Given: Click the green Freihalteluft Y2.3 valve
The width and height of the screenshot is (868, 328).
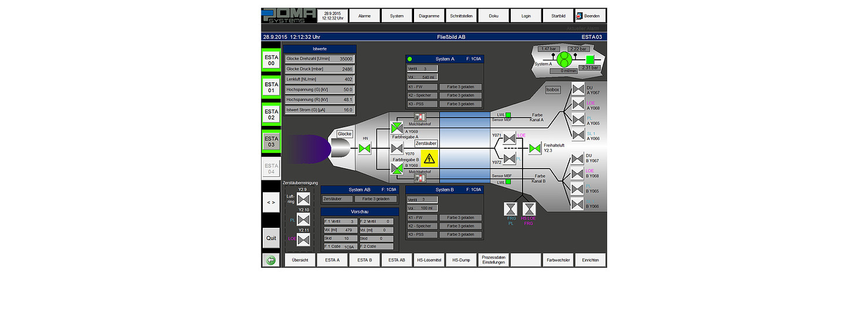Looking at the screenshot, I should pyautogui.click(x=534, y=149).
